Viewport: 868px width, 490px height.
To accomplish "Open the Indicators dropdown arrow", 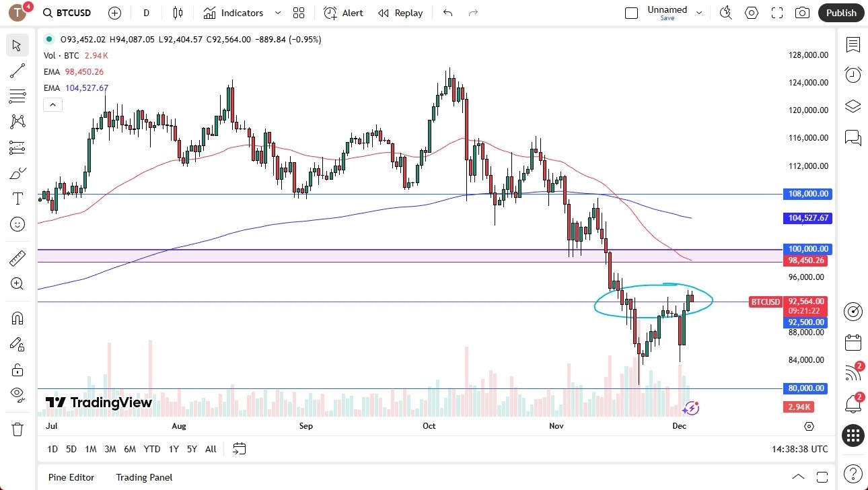I will 277,13.
